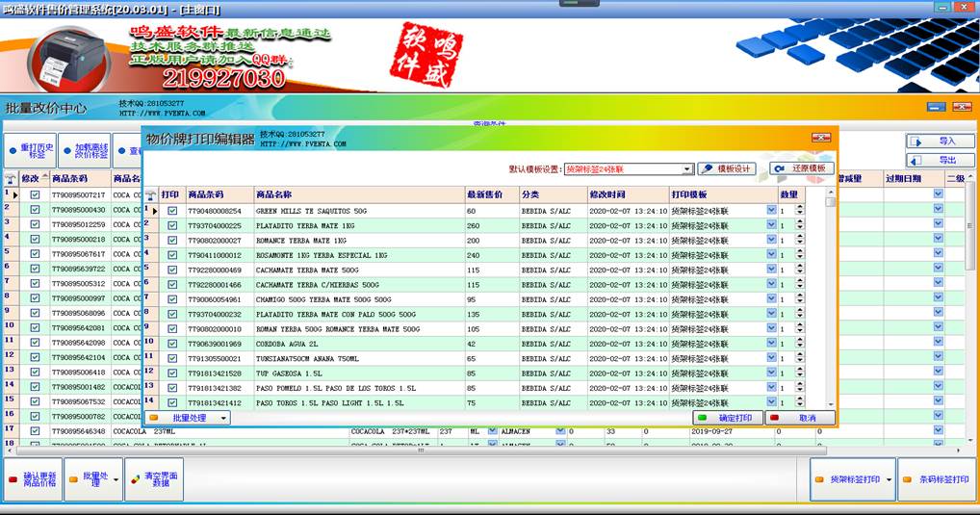Click 确定打印 to confirm printing
Image resolution: width=980 pixels, height=515 pixels.
[728, 419]
